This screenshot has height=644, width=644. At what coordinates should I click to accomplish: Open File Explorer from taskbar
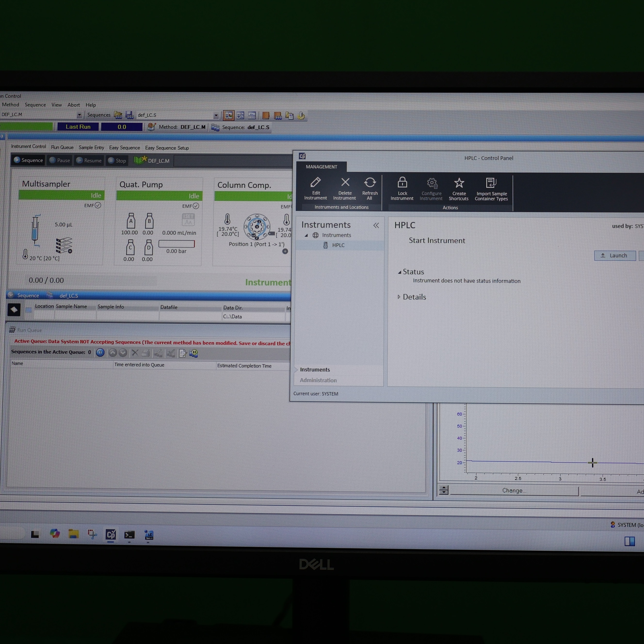pos(73,534)
